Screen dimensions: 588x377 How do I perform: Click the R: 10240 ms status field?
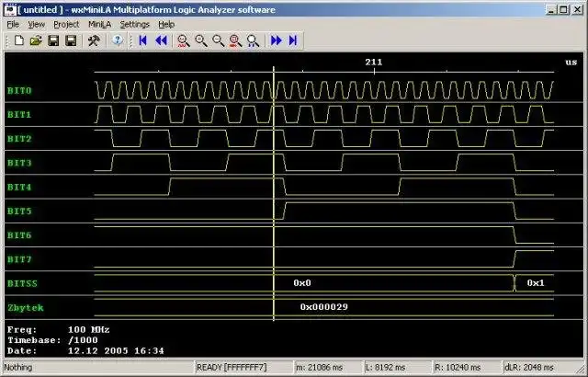click(x=468, y=367)
